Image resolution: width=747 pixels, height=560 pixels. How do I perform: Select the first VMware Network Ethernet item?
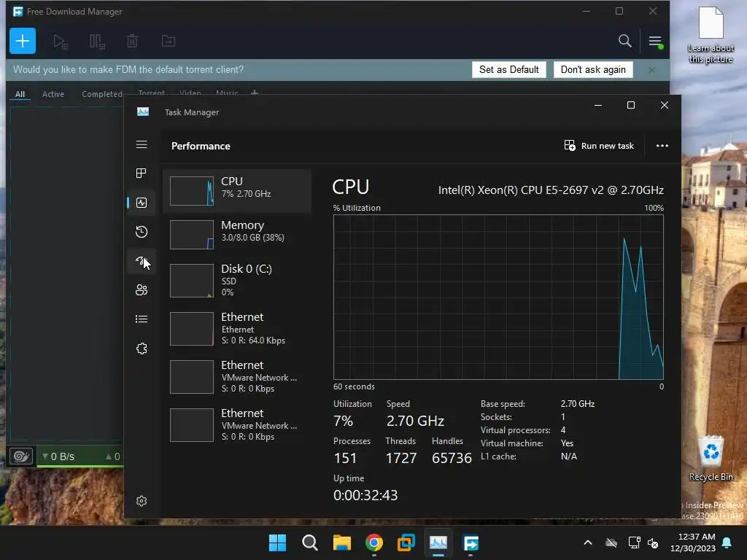237,377
